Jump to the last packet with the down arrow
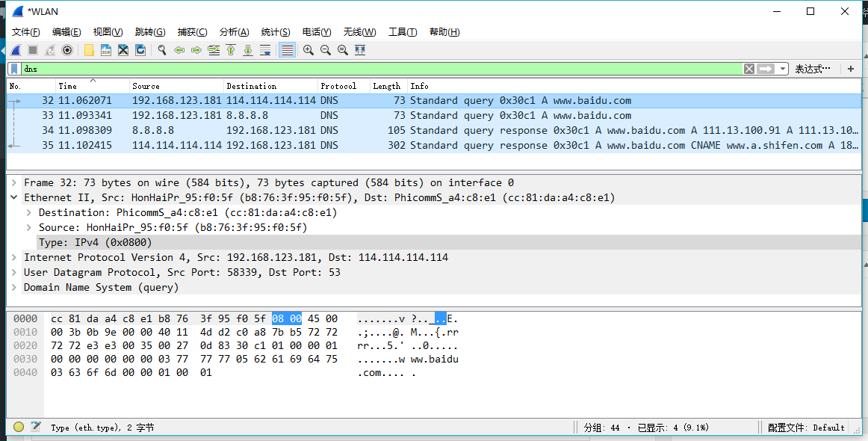868x441 pixels. coord(248,50)
